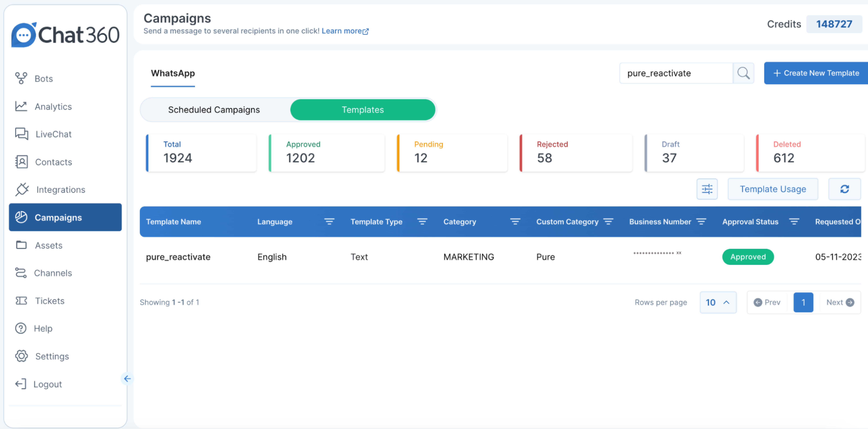Click the Approved 1202 stat card

[327, 153]
